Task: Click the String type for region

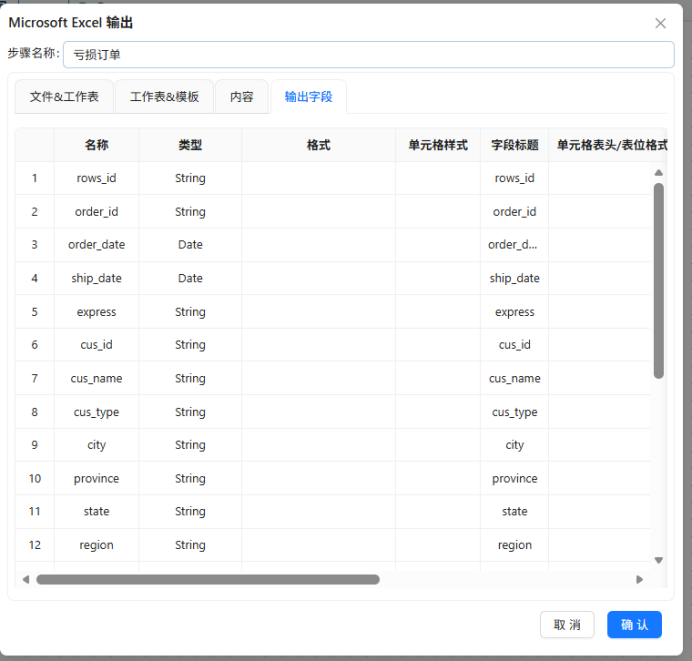Action: [190, 545]
